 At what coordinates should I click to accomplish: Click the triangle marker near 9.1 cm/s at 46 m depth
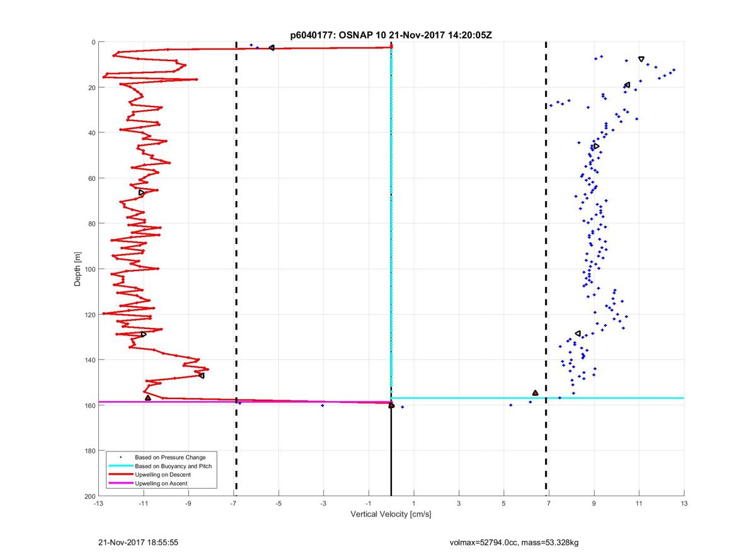596,146
